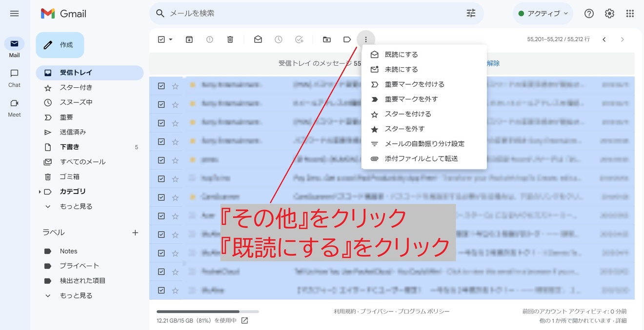Screen dimensions: 644x330
Task: Open the プログラム ポリシー link
Action: click(423, 311)
